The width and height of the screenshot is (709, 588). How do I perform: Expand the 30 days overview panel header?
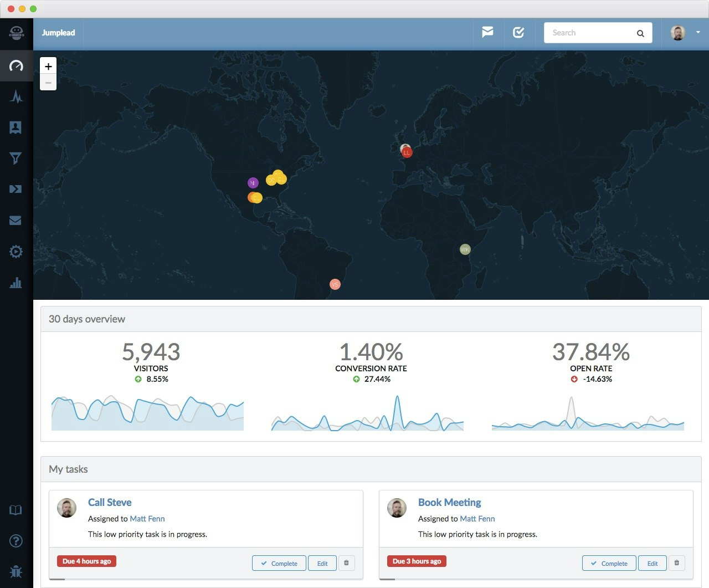[x=87, y=319]
